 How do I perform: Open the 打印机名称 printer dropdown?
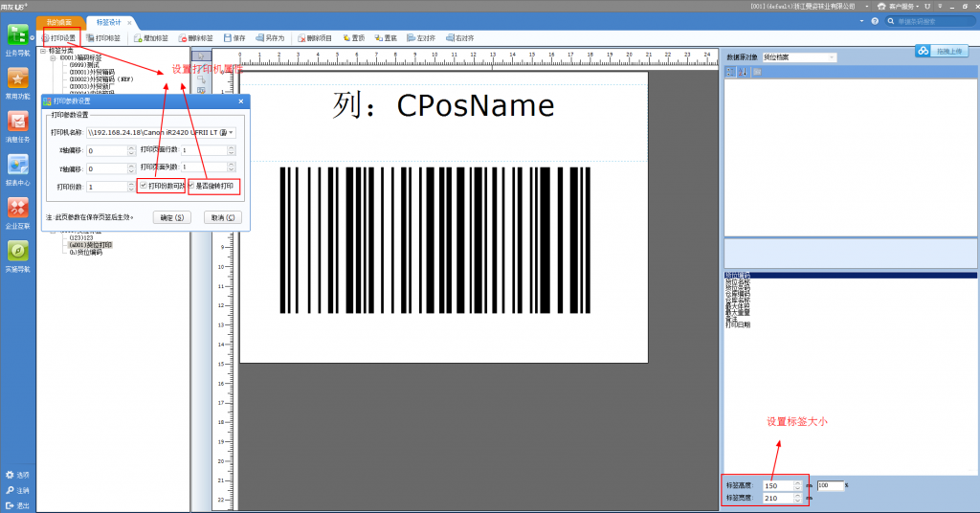click(231, 132)
